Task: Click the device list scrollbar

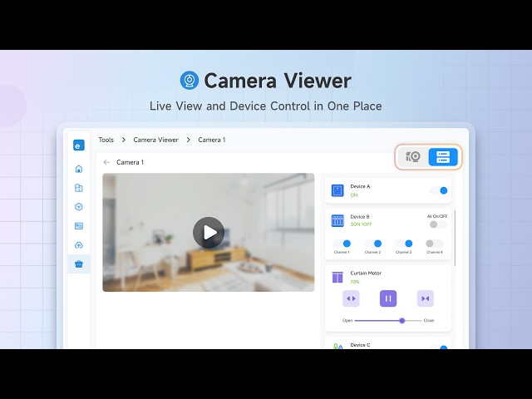Action: (455, 239)
